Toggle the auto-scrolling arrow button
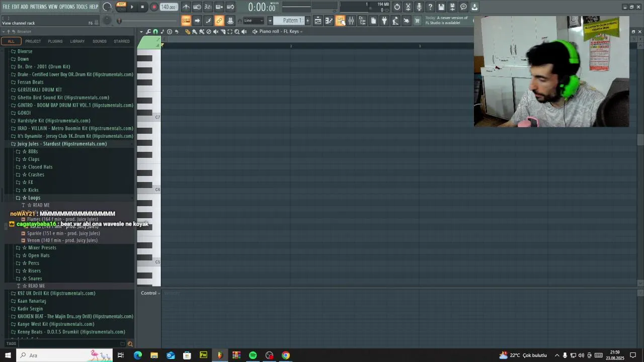Image resolution: width=644 pixels, height=362 pixels. coord(197,21)
